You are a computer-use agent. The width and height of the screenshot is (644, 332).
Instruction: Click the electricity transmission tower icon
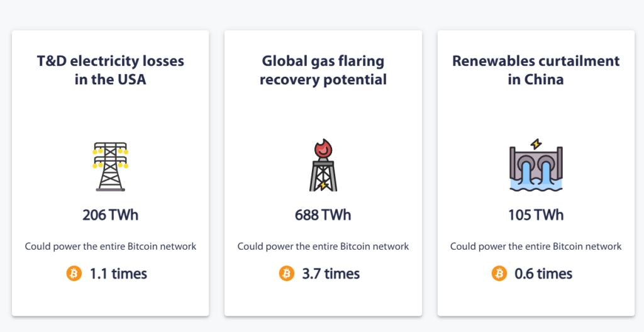[111, 166]
